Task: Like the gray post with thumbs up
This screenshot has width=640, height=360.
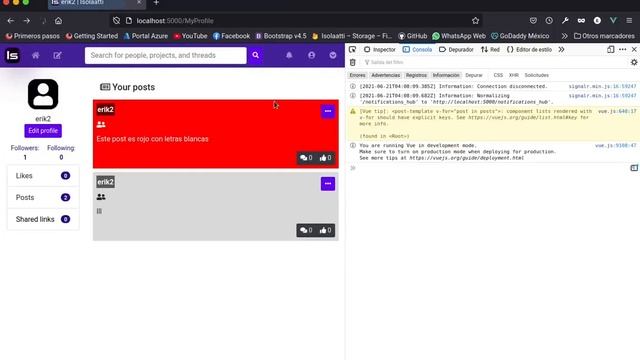Action: (325, 230)
